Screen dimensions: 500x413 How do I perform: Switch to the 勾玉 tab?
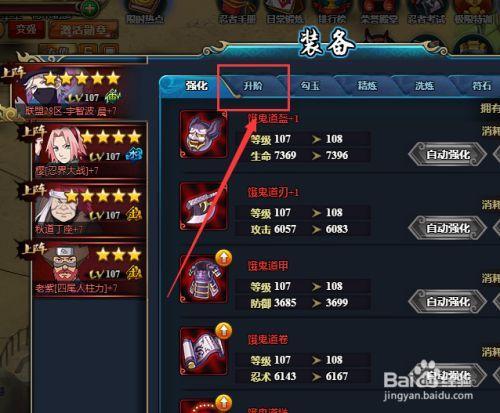pyautogui.click(x=310, y=86)
